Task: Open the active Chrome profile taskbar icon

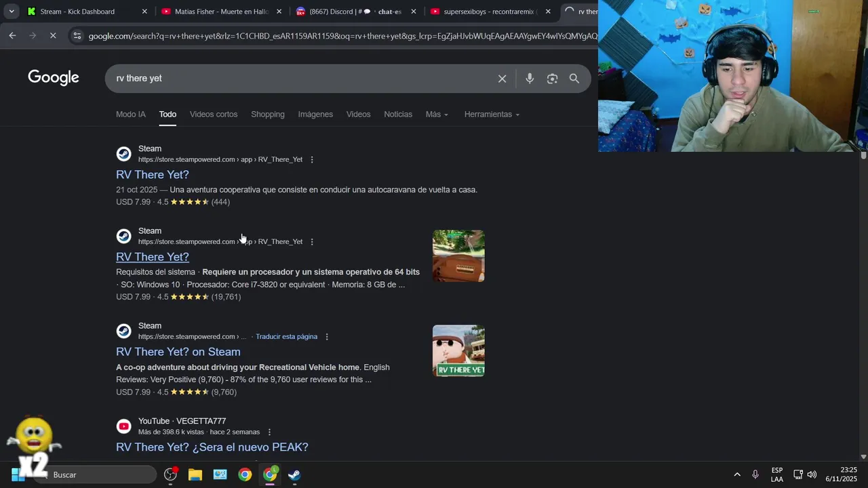Action: [270, 474]
